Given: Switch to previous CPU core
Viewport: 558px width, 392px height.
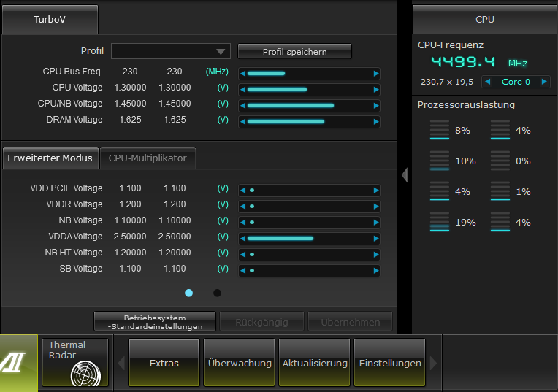Looking at the screenshot, I should pos(488,82).
